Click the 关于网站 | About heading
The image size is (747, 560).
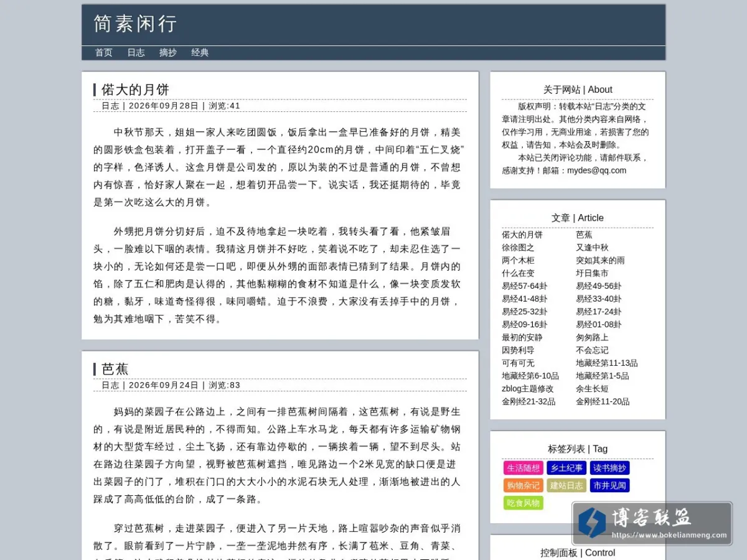(578, 90)
